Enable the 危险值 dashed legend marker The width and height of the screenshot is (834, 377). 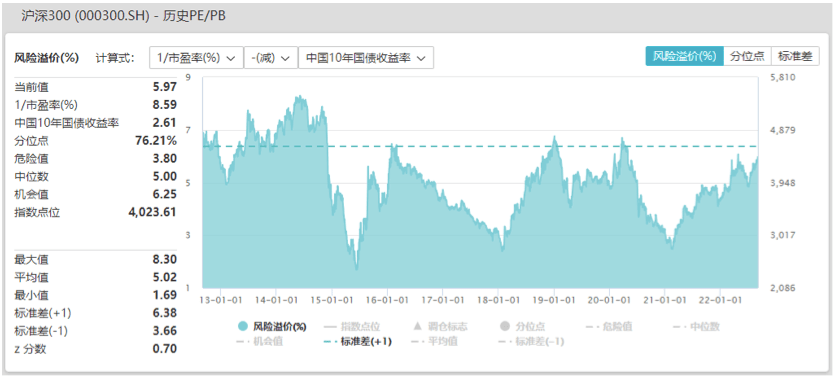[x=593, y=326]
